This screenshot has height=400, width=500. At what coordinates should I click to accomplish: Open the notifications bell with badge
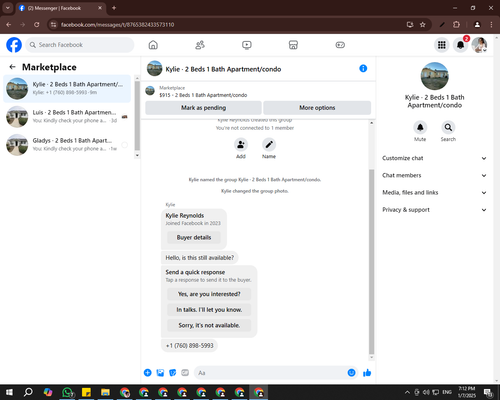coord(460,45)
